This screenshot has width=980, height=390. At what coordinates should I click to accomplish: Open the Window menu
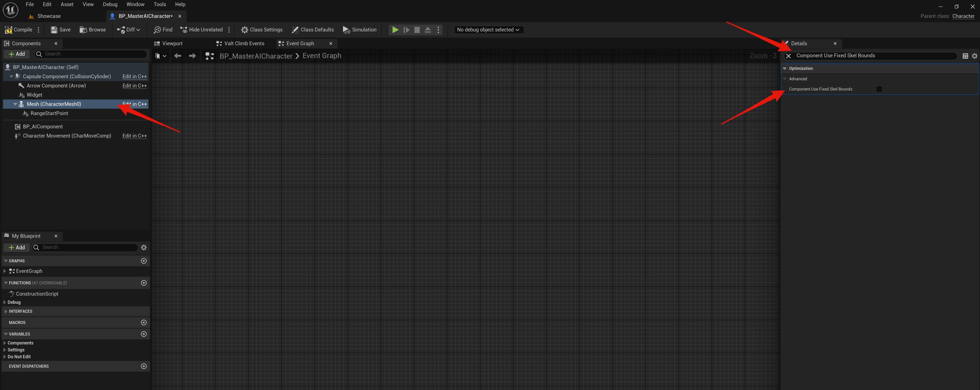[135, 4]
